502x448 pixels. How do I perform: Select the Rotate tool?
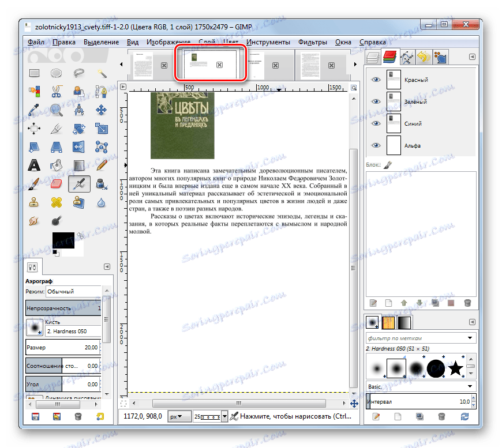click(x=78, y=129)
